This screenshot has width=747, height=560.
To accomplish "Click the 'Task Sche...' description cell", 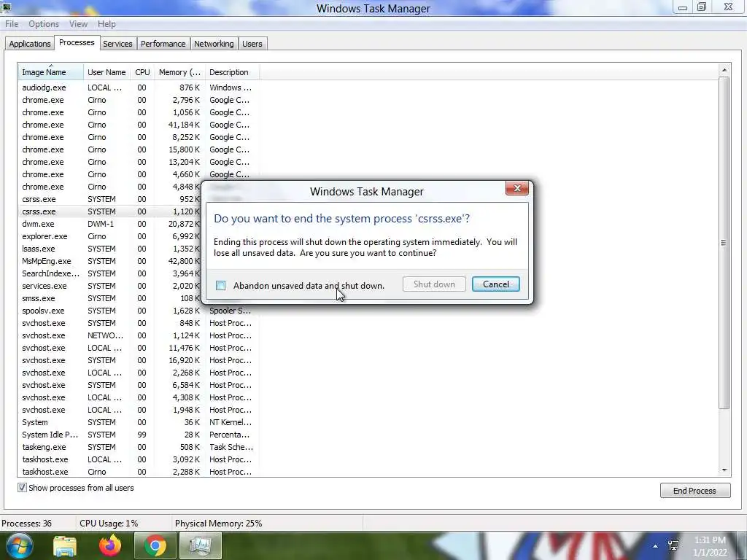I will 231,447.
